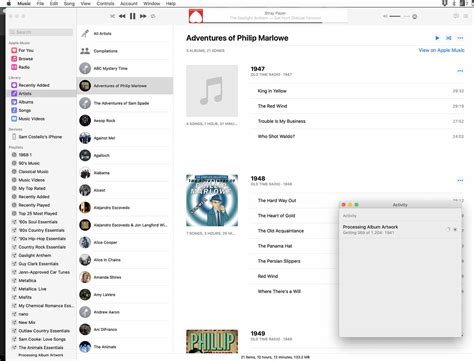Select The Adventures of Sam Spade artist
The width and height of the screenshot is (474, 361).
124,103
